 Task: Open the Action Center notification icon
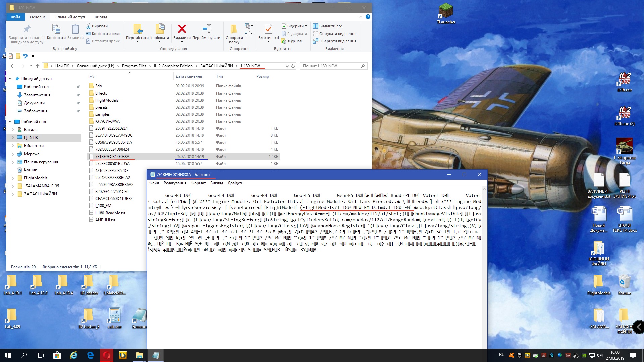coord(633,355)
